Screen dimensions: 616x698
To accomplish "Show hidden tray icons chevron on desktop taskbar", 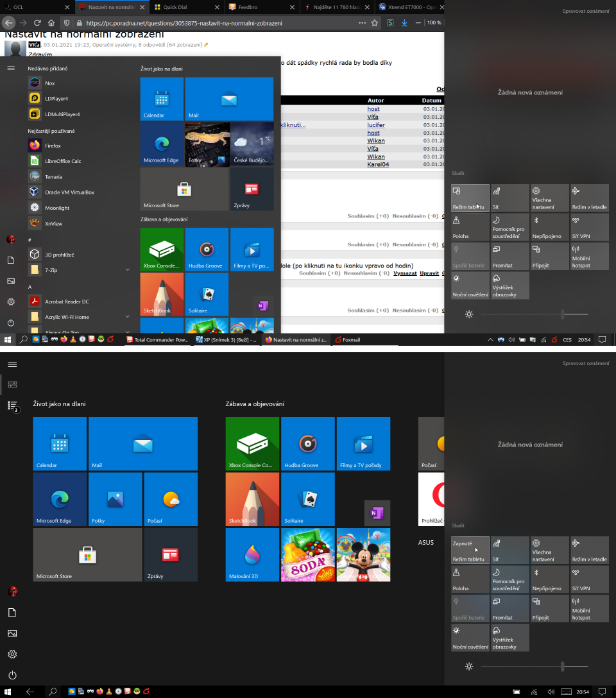I will tap(490, 339).
